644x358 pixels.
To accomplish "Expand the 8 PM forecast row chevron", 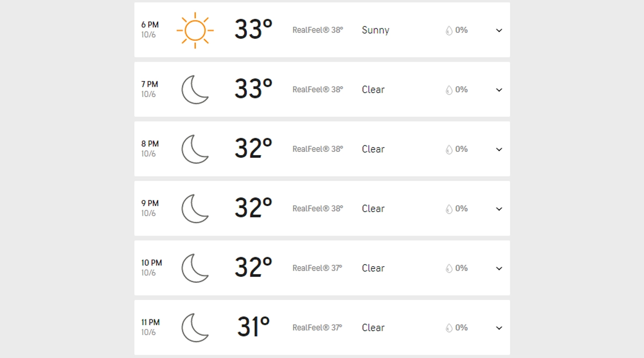I will [499, 150].
